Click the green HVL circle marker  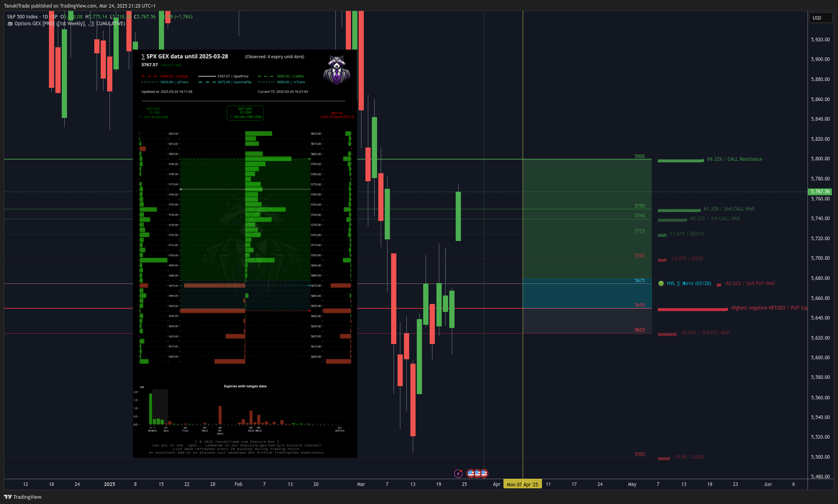[x=661, y=283]
